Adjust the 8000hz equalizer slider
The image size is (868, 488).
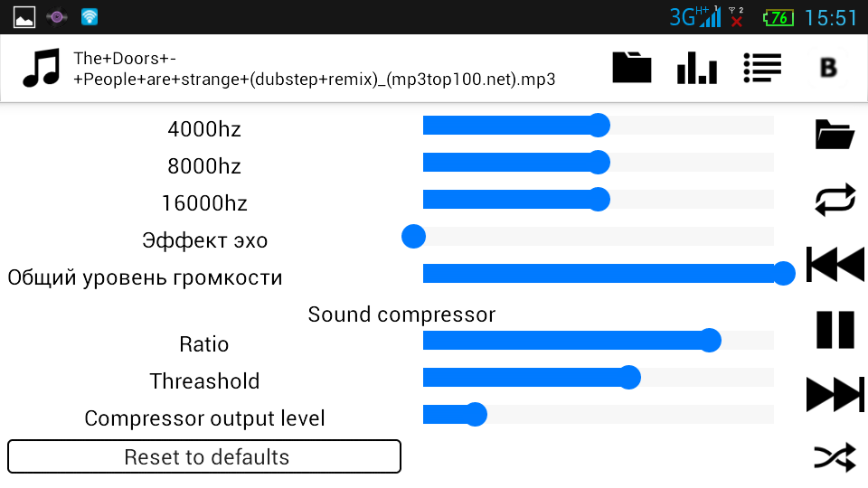tap(598, 163)
